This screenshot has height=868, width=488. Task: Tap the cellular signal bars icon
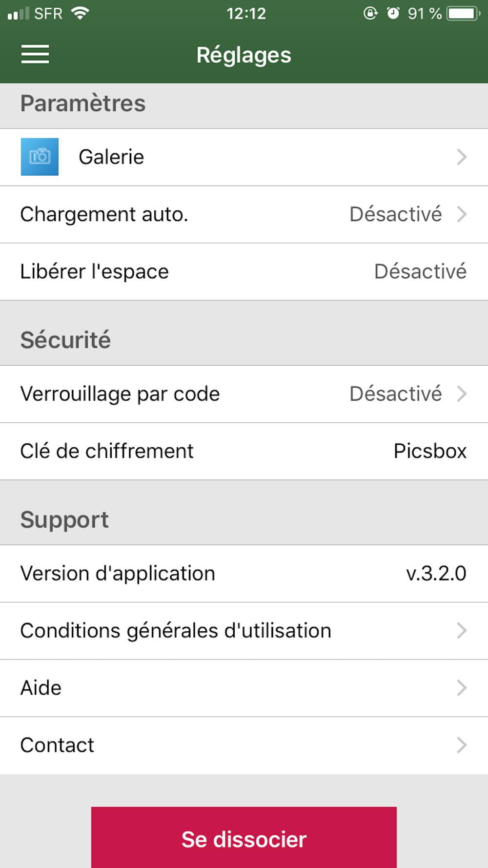(x=19, y=14)
